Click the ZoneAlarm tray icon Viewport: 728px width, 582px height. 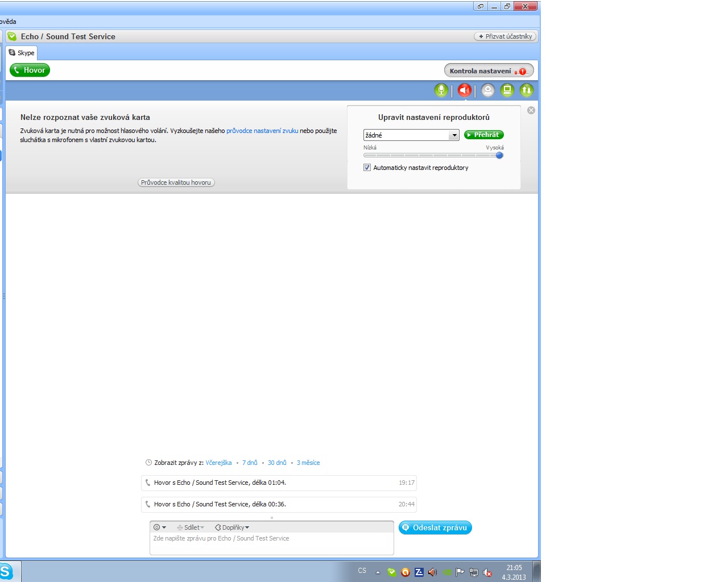tap(419, 572)
